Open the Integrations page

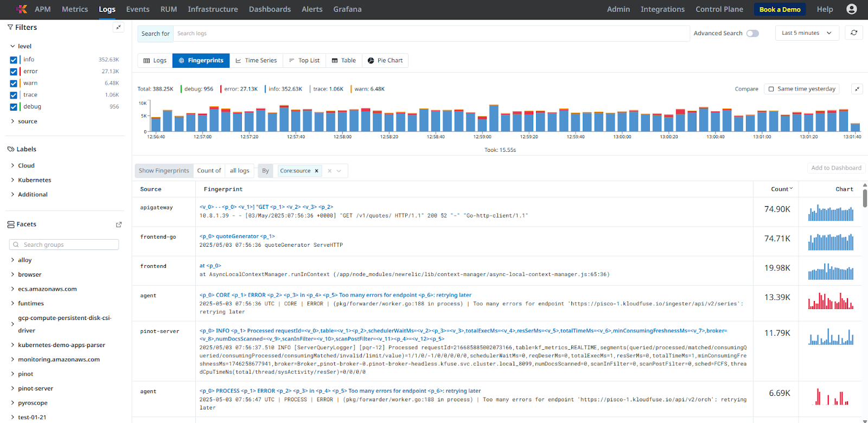662,9
